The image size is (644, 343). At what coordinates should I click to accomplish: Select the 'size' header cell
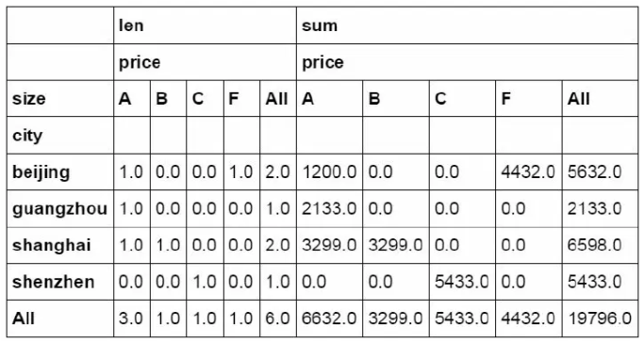coord(60,98)
